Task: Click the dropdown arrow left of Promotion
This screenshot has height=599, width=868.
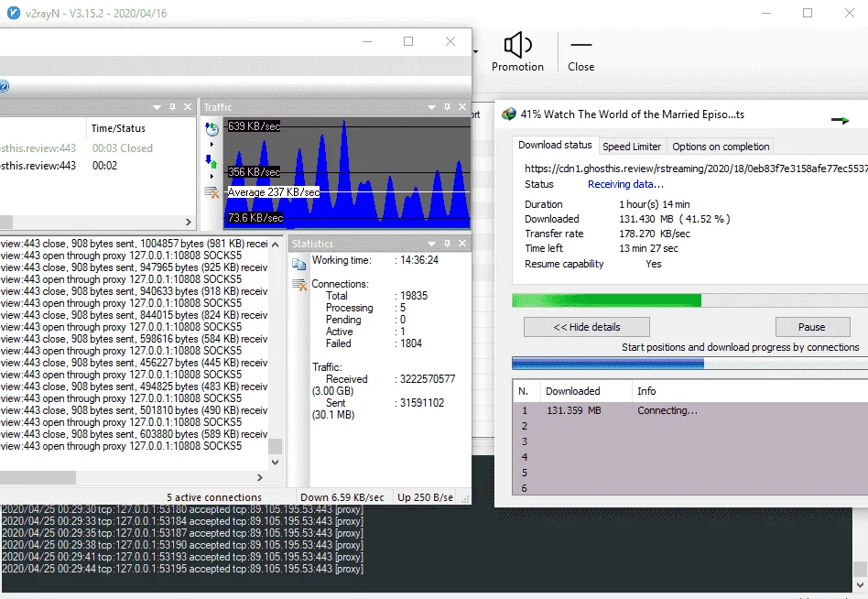Action: click(475, 52)
